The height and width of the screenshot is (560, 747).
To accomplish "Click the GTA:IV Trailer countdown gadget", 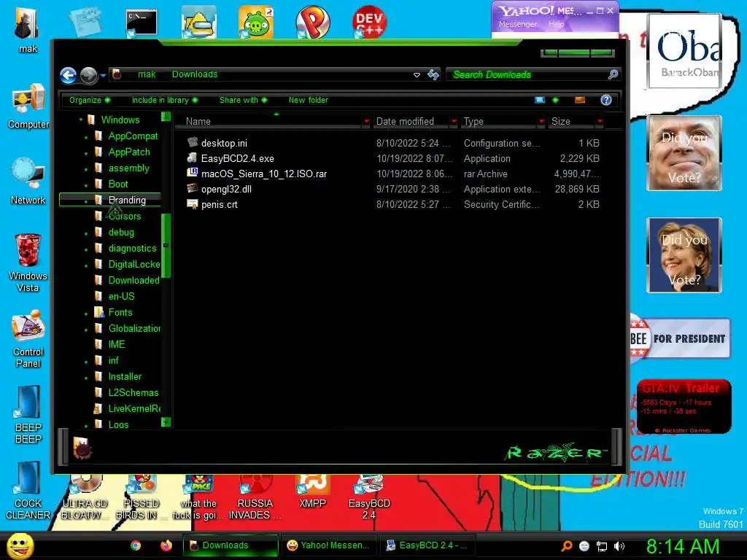I will [684, 406].
